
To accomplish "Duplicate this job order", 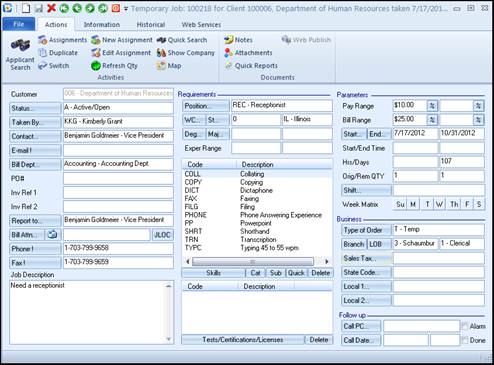I will click(x=58, y=53).
